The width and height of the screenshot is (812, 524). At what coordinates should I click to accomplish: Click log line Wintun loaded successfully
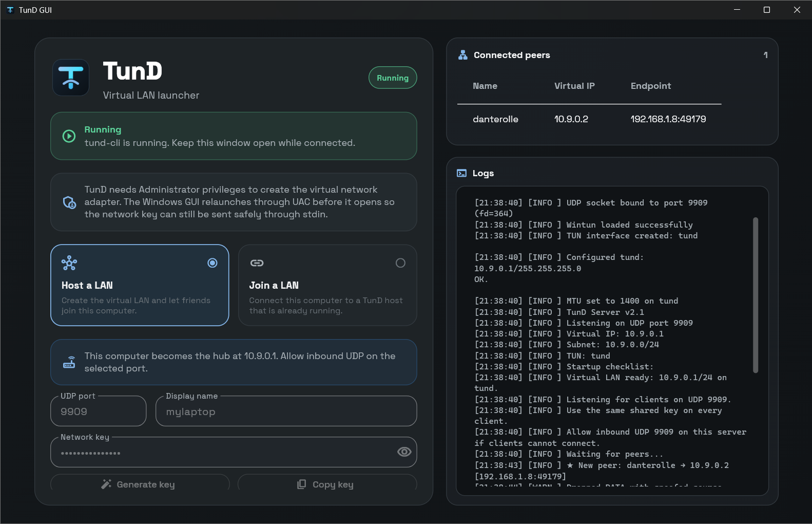pos(584,225)
